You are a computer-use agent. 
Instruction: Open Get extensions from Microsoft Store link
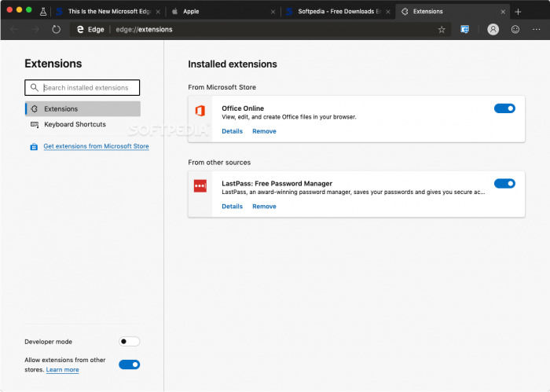(96, 147)
